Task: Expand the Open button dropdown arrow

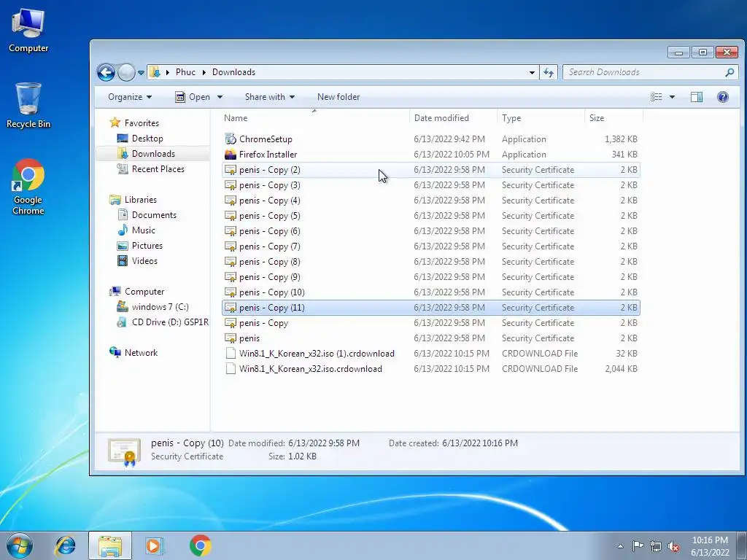Action: [220, 97]
